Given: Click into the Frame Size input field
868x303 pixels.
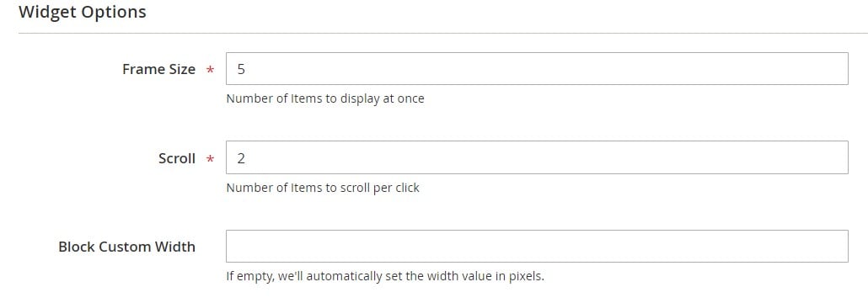Looking at the screenshot, I should tap(537, 68).
